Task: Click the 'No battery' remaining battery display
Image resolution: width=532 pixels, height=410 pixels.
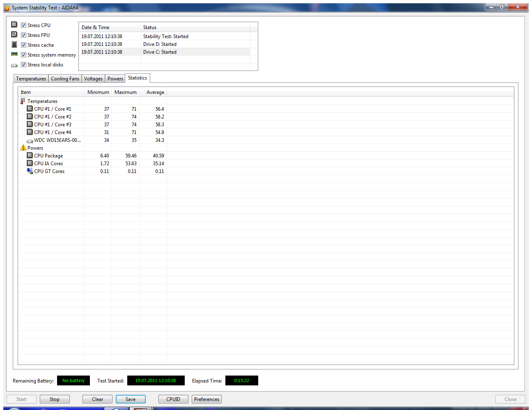Action: click(x=73, y=380)
